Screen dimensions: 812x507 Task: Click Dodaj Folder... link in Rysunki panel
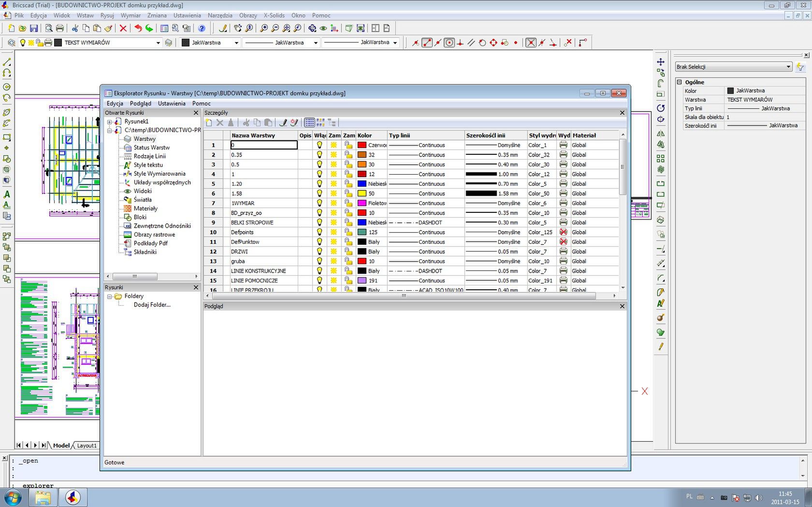152,305
